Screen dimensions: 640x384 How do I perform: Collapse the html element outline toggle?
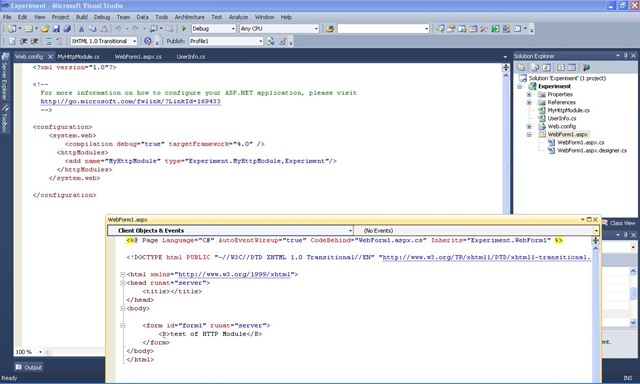(122, 275)
